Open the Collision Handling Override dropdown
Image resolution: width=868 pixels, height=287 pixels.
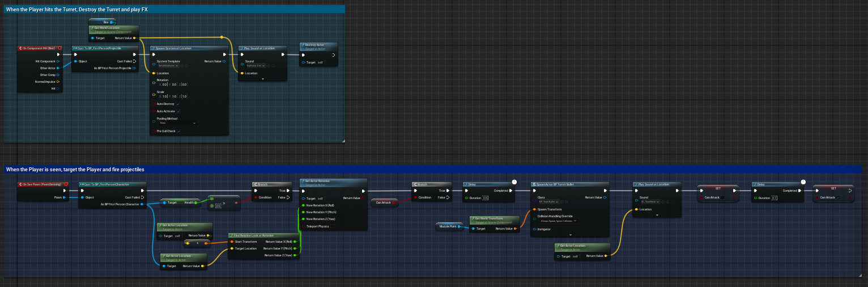coord(558,221)
